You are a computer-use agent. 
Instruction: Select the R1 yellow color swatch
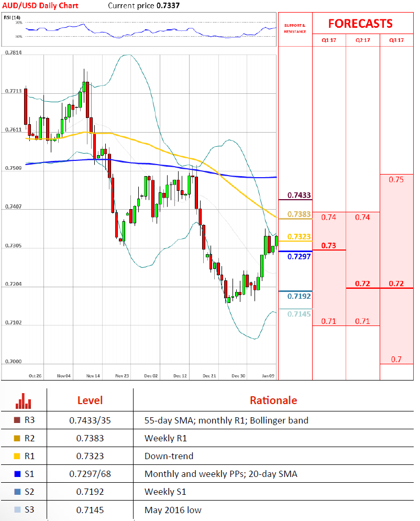(x=17, y=456)
